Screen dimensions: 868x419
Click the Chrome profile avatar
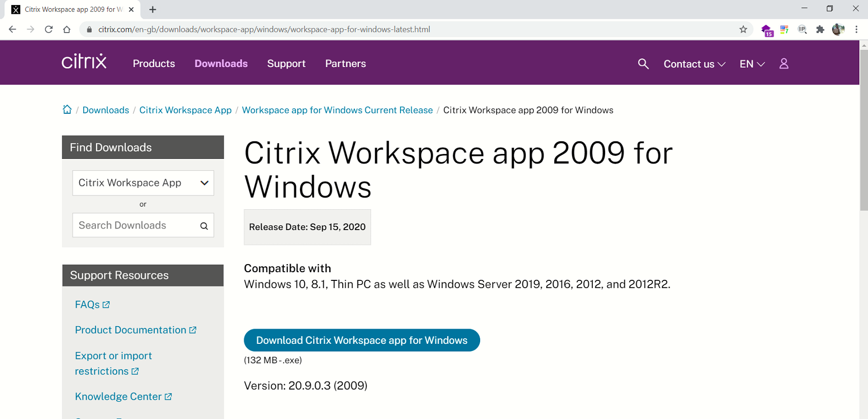tap(838, 29)
